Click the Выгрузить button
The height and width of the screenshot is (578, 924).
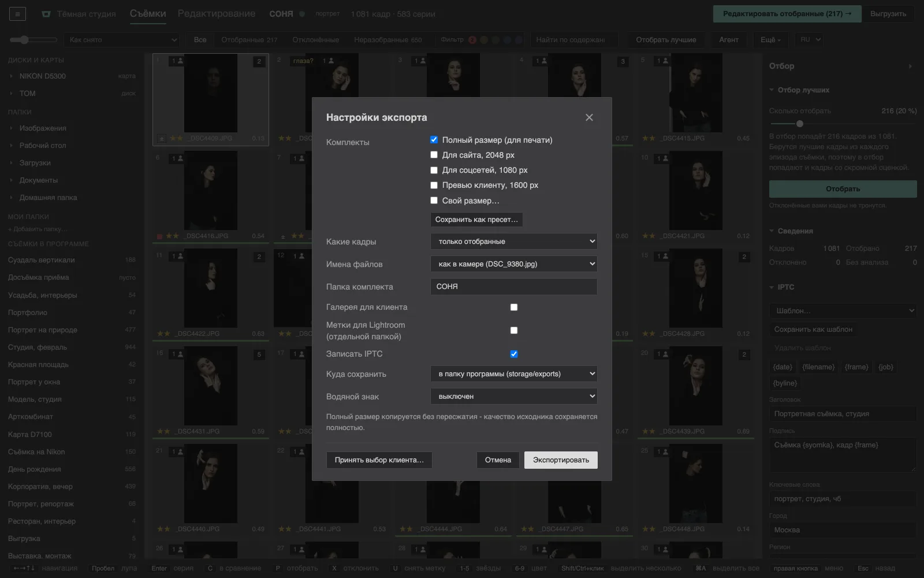pos(888,14)
